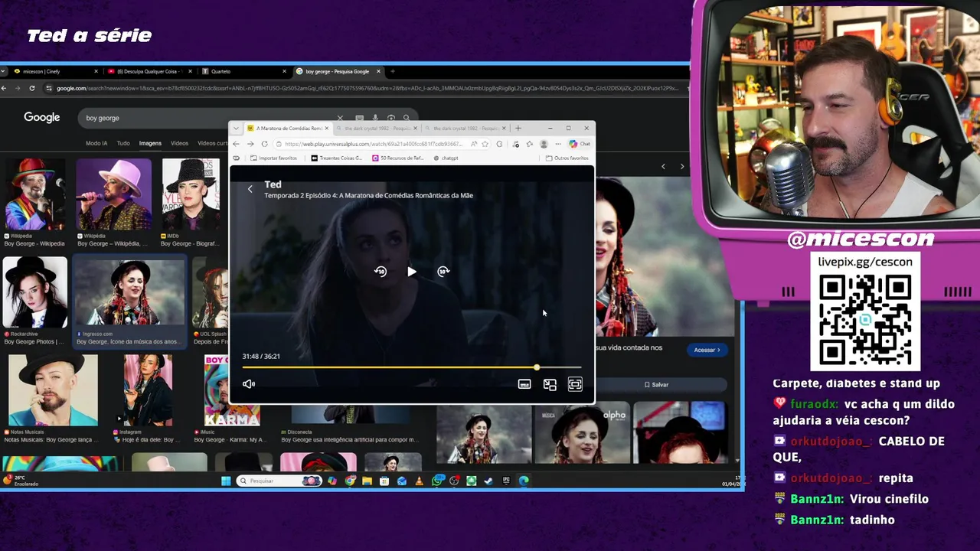Open the subtitles options in the player
The image size is (980, 551).
coord(524,384)
